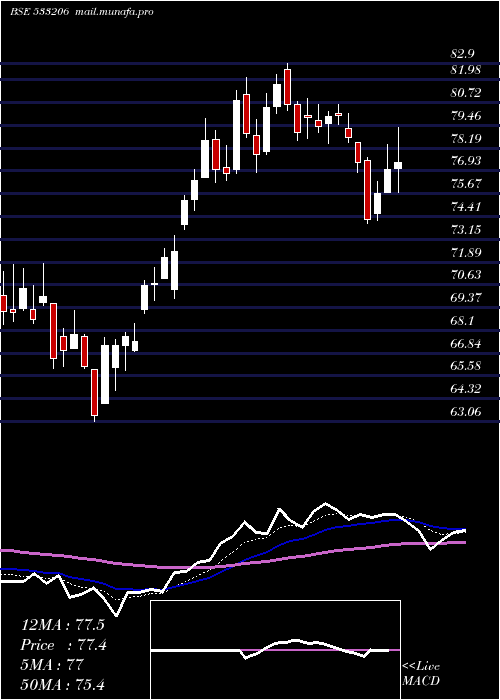Click the <<Live MACD label
The height and width of the screenshot is (700, 500).
click(x=421, y=674)
